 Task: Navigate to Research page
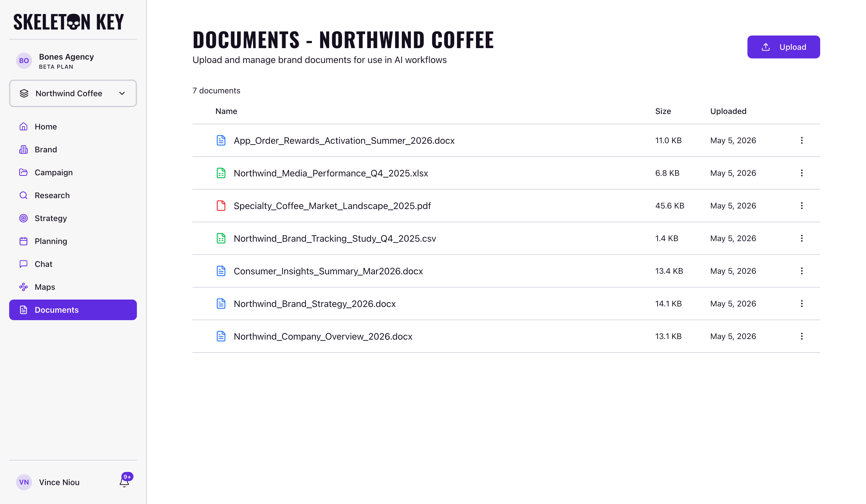[73, 196]
